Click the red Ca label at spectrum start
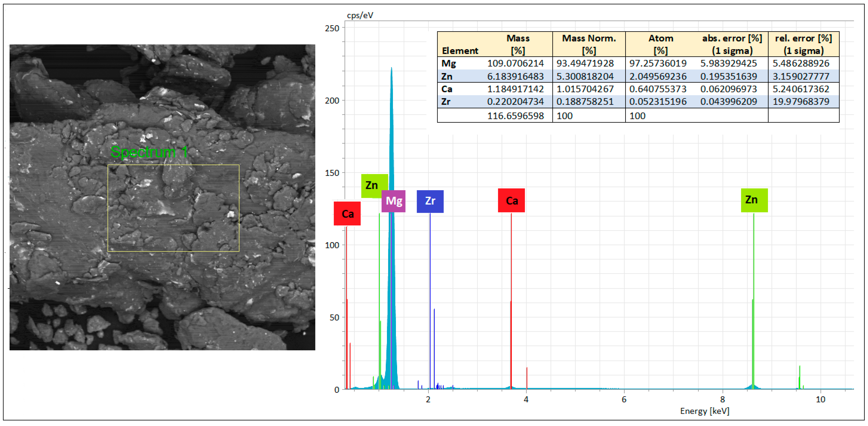Viewport: 868px width, 426px height. [347, 213]
